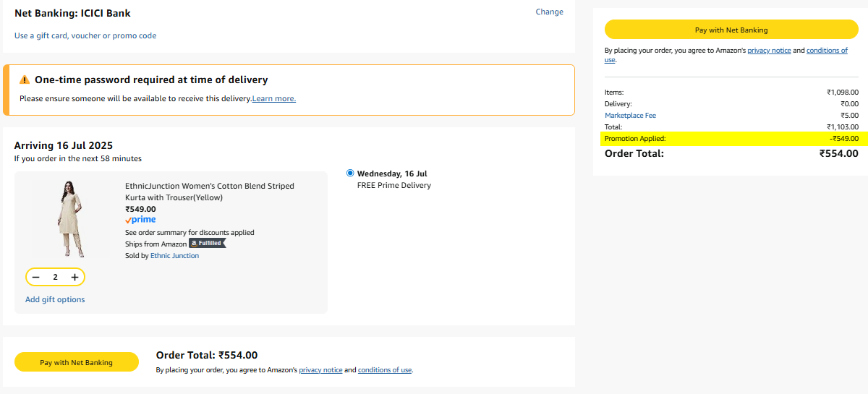868x394 pixels.
Task: Increase quantity with the plus icon
Action: (x=75, y=277)
